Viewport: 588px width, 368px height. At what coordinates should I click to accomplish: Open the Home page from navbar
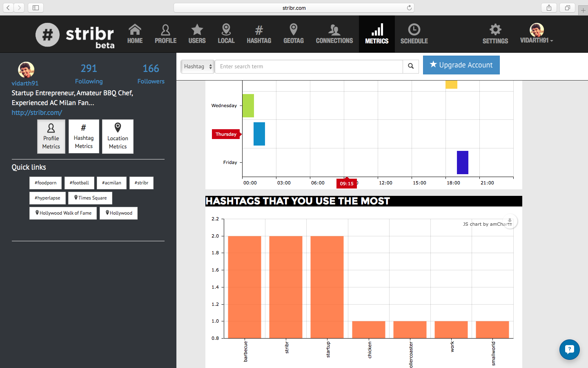coord(135,34)
